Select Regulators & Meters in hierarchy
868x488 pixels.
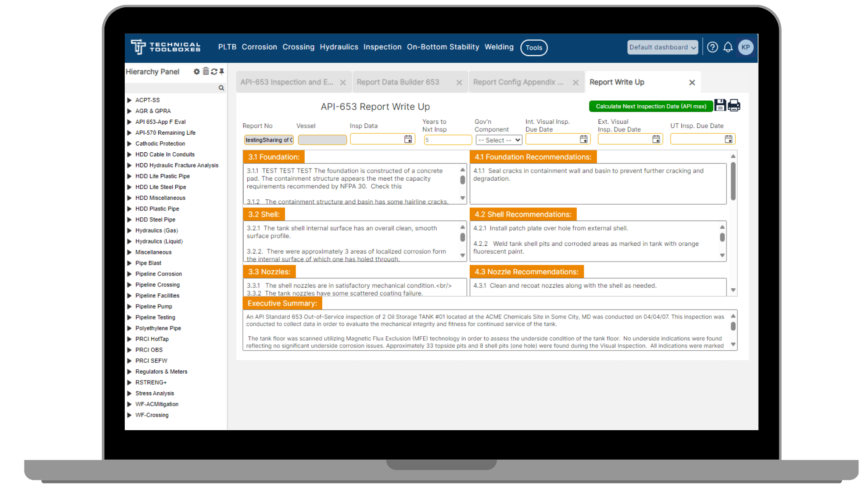(x=161, y=371)
